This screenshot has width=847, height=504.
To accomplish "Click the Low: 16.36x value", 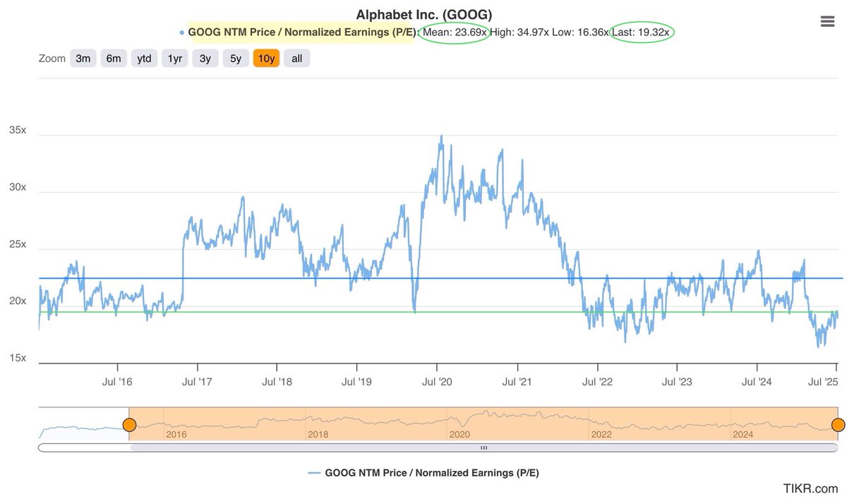I will tap(582, 32).
